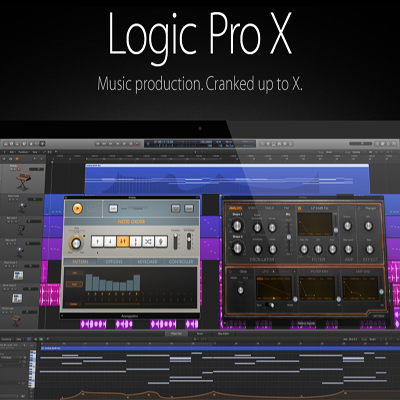Click the bottom Effect Rate knob
The height and width of the screenshot is (400, 400).
click(369, 249)
